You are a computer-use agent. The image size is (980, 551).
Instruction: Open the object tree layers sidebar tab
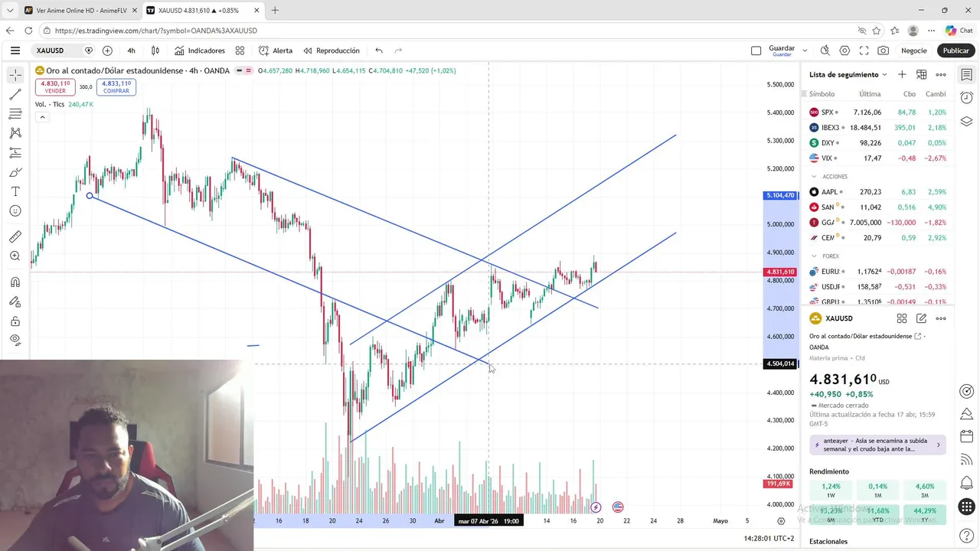(966, 121)
